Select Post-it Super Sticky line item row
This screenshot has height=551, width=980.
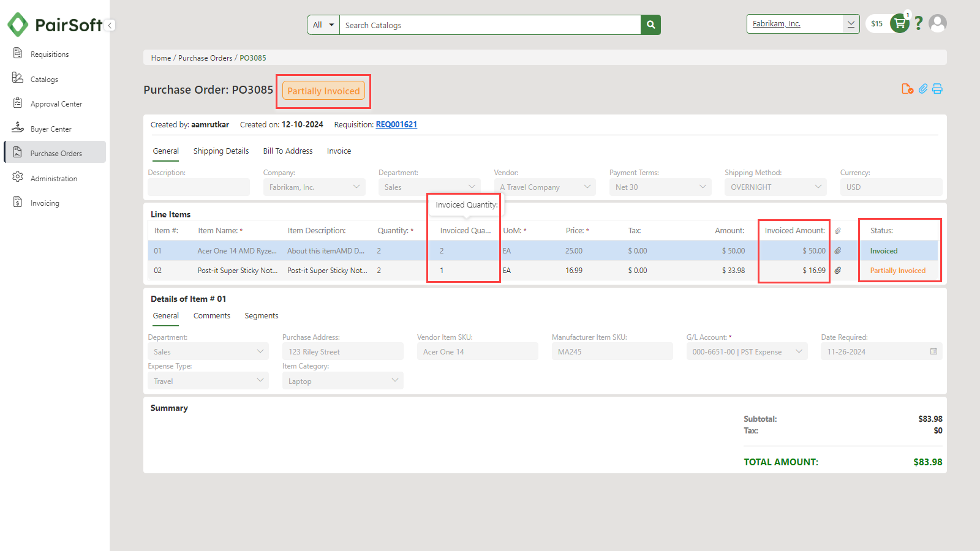[x=543, y=271]
